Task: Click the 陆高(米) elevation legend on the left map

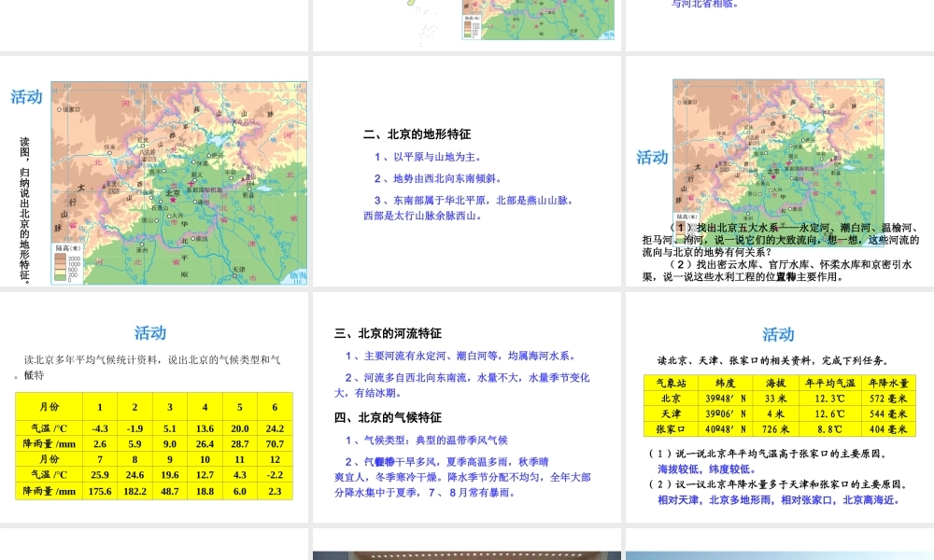Action: (x=68, y=262)
